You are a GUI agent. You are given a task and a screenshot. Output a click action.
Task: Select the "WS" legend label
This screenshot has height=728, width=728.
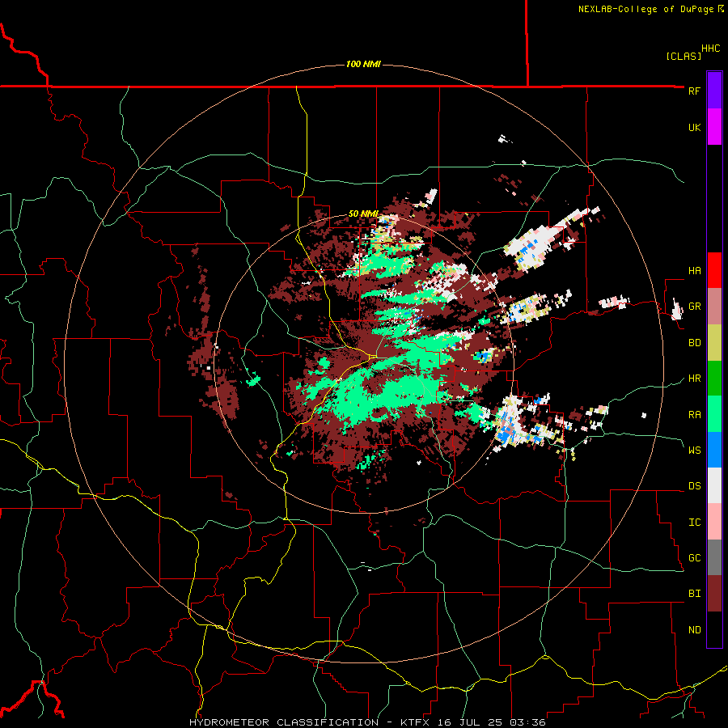tap(694, 450)
